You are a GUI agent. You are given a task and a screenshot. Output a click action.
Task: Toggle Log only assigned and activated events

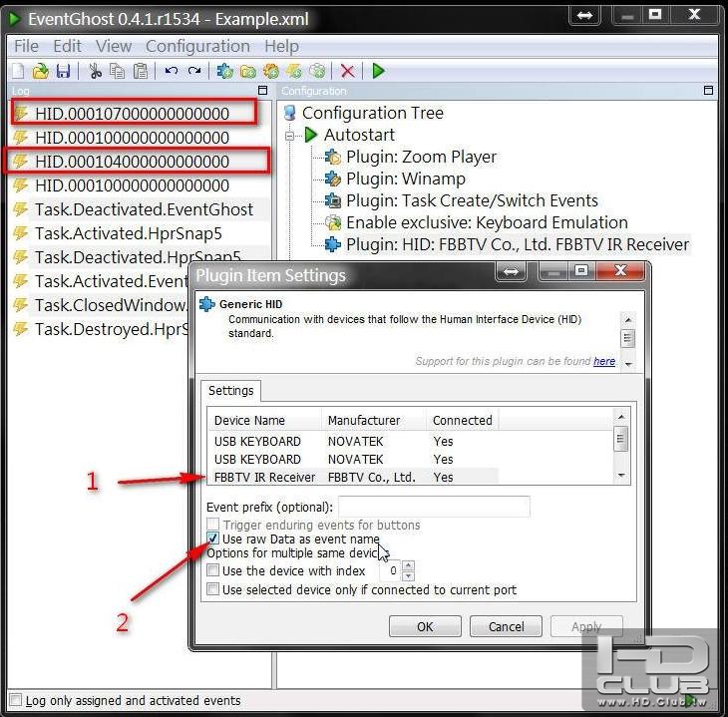click(16, 699)
